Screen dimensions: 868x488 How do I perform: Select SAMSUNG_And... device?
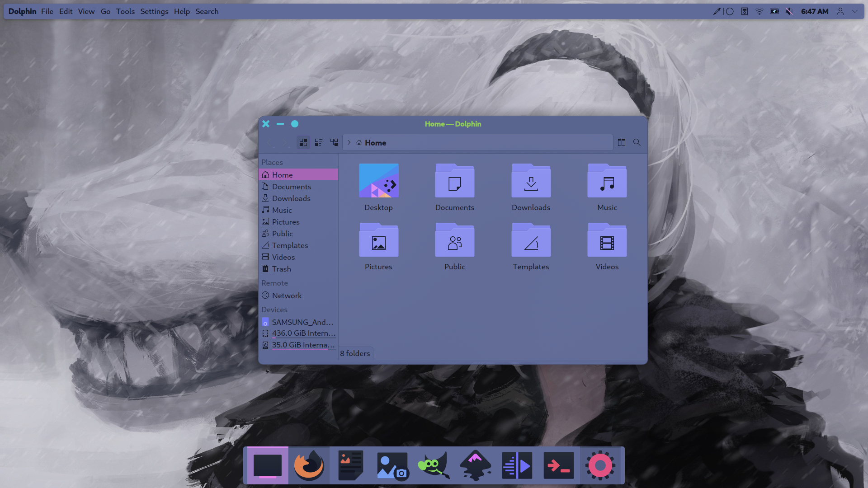[298, 322]
